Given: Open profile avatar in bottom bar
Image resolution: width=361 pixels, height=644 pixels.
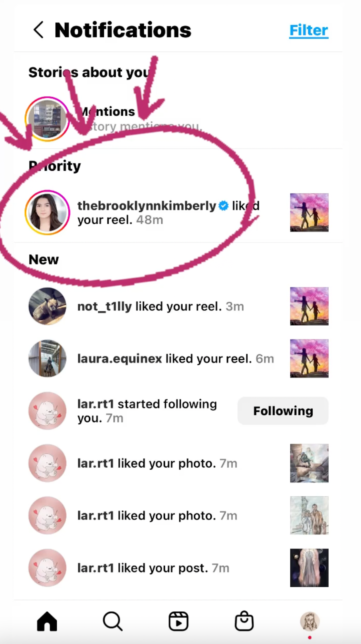Looking at the screenshot, I should coord(309,621).
